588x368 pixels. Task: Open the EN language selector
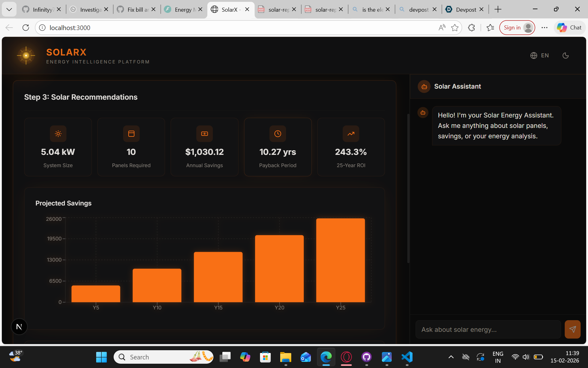[x=540, y=56]
